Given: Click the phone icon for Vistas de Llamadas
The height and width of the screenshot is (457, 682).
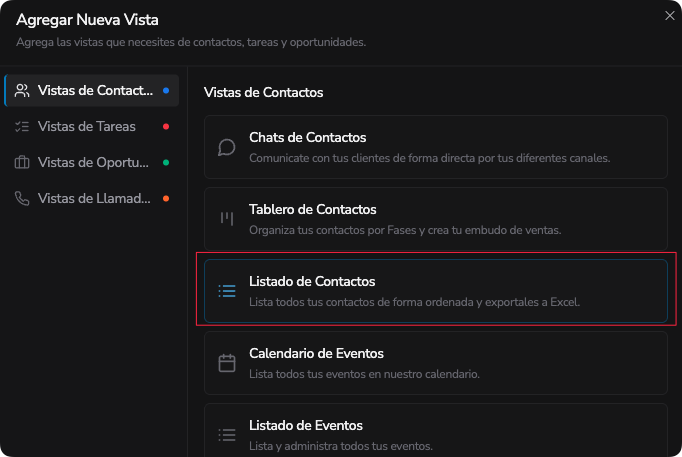Looking at the screenshot, I should [22, 199].
